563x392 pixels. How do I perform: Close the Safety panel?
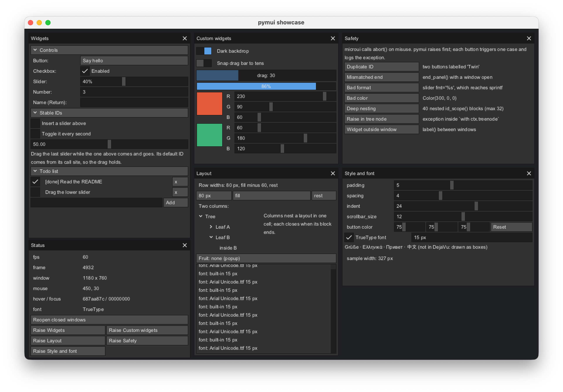click(529, 39)
